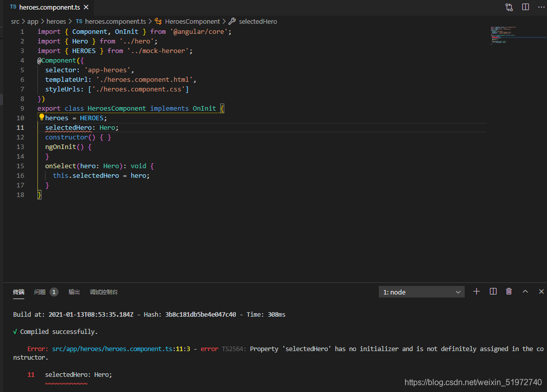Open editor more actions ellipsis menu
This screenshot has width=547, height=392.
(541, 7)
